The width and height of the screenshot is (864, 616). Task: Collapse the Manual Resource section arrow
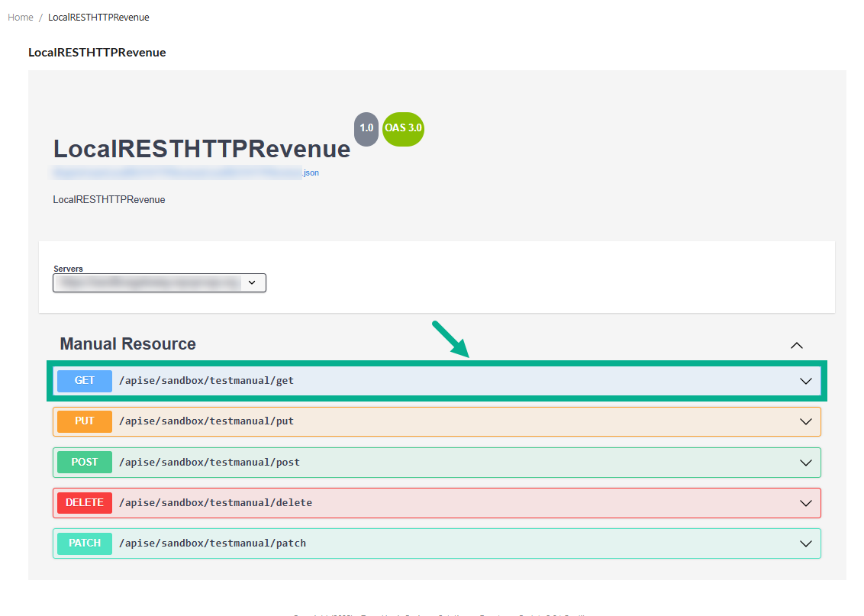(796, 345)
